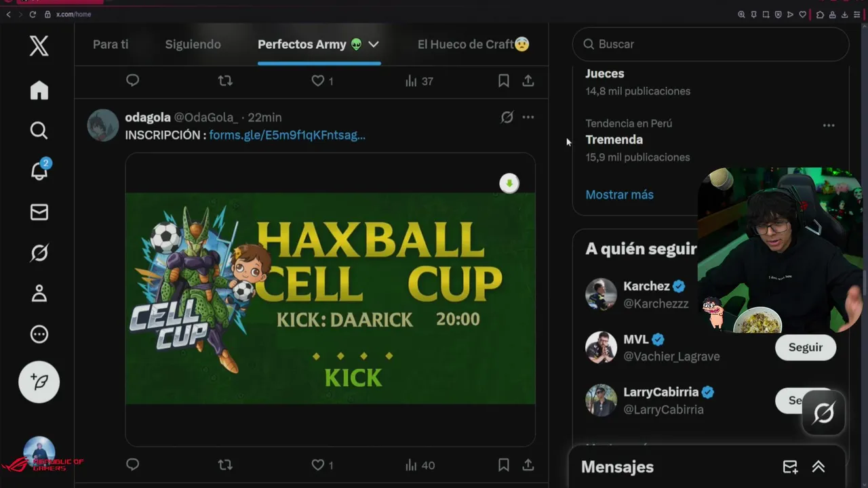
Task: Open Karchez profile name
Action: pyautogui.click(x=646, y=286)
